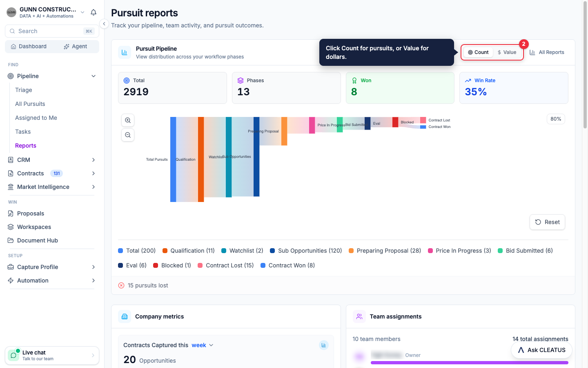Click the Gunn Construction logo avatar
This screenshot has height=368, width=588.
tap(11, 12)
